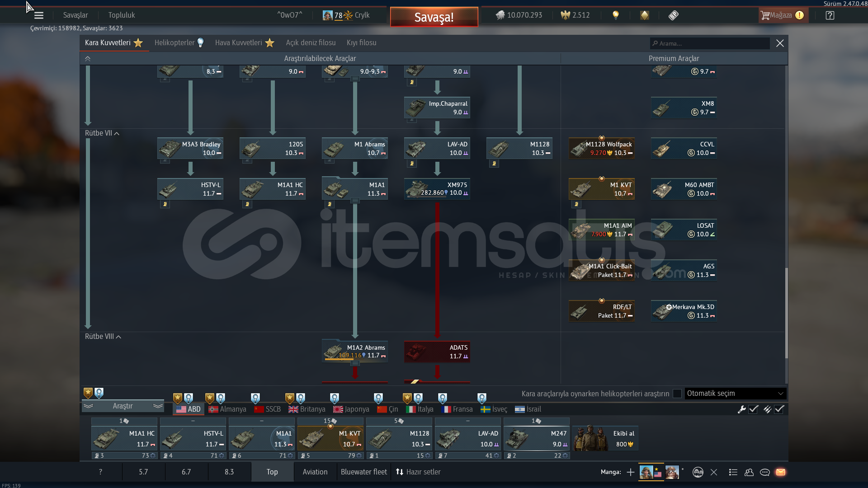Viewport: 868px width, 488px height.
Task: Add squad member with plus icon
Action: (630, 472)
